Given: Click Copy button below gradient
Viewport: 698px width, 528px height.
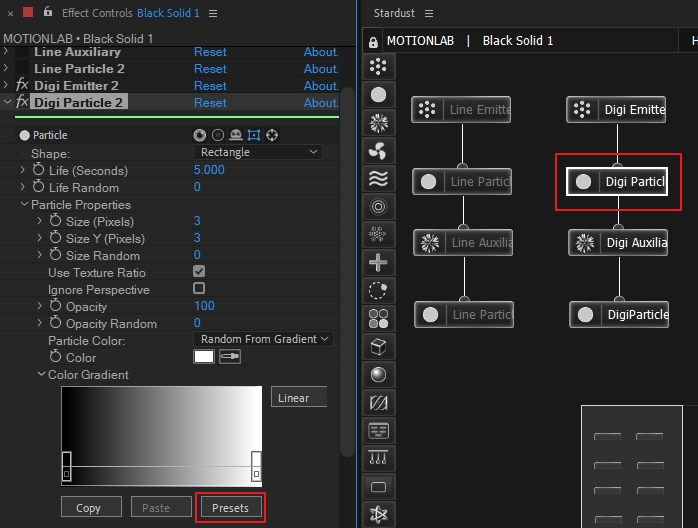Looking at the screenshot, I should tap(91, 507).
